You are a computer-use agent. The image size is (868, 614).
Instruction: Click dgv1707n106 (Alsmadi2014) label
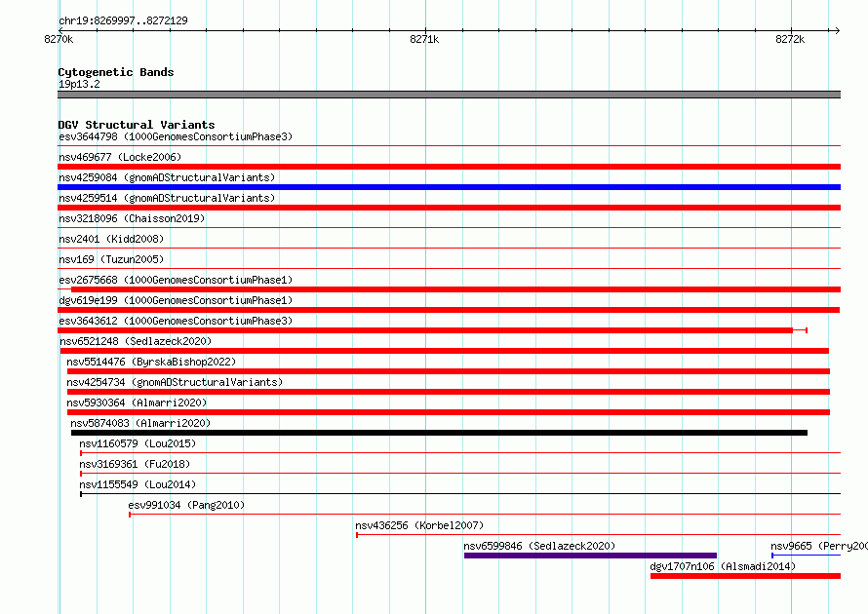723,566
